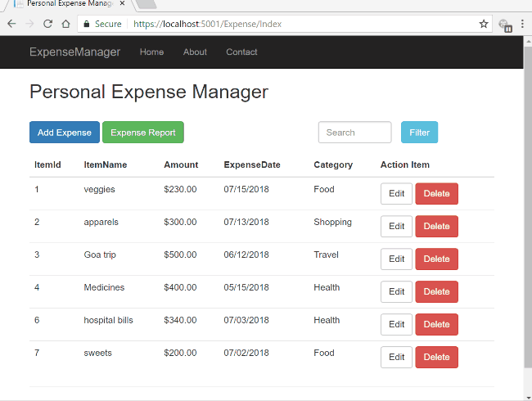
Task: Click the ExpenseManager brand link
Action: (74, 52)
